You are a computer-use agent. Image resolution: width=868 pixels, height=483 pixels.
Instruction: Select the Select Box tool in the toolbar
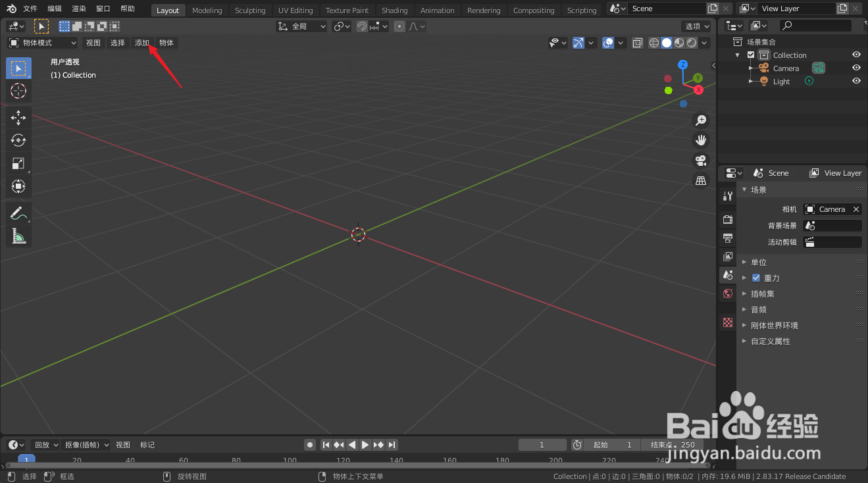[18, 68]
